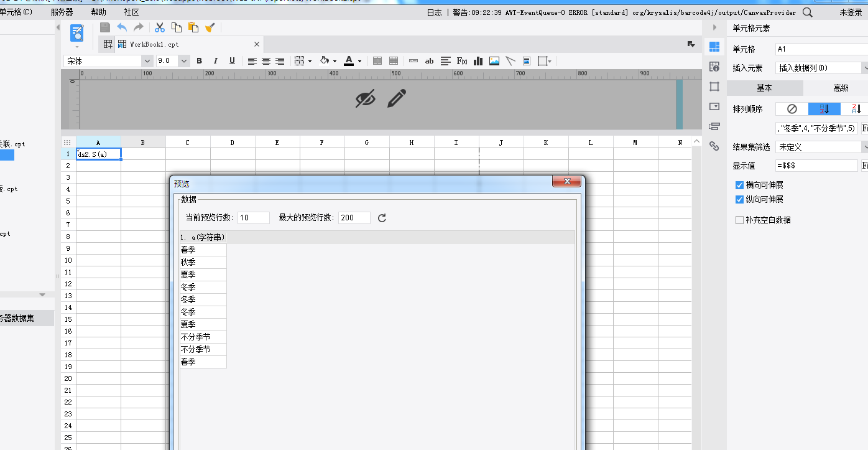Insert chart element

click(x=478, y=61)
